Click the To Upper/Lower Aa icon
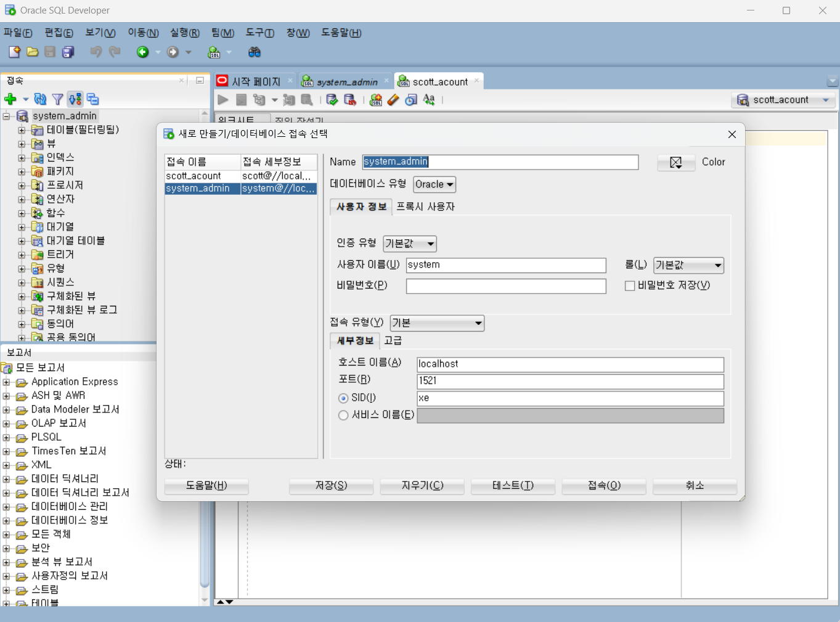 (x=429, y=100)
